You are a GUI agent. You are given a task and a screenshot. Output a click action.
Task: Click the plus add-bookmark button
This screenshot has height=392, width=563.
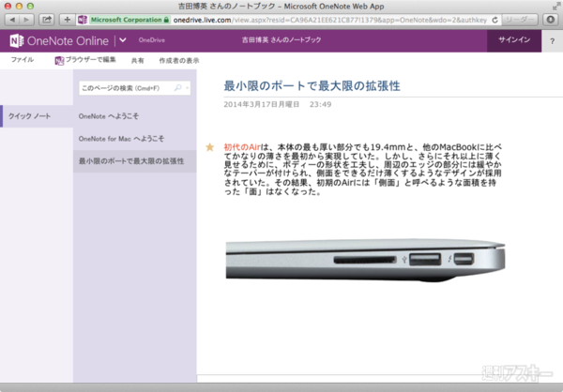(68, 20)
